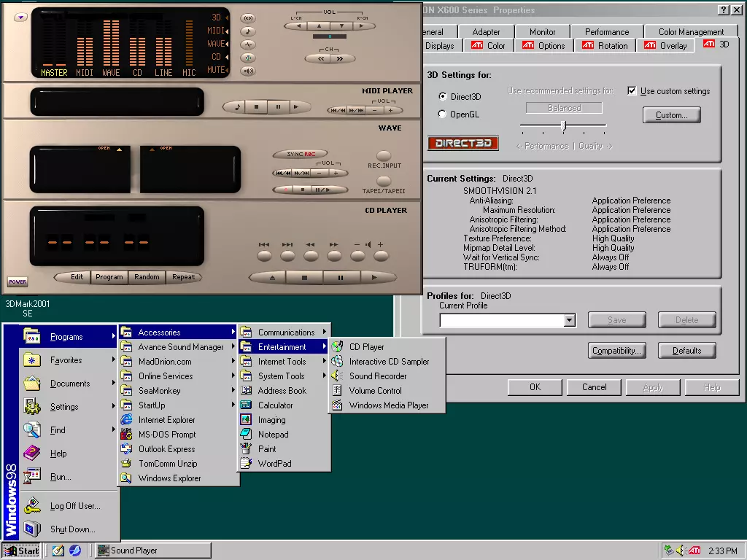The width and height of the screenshot is (747, 560).
Task: Play the MIDI Player track
Action: click(298, 107)
